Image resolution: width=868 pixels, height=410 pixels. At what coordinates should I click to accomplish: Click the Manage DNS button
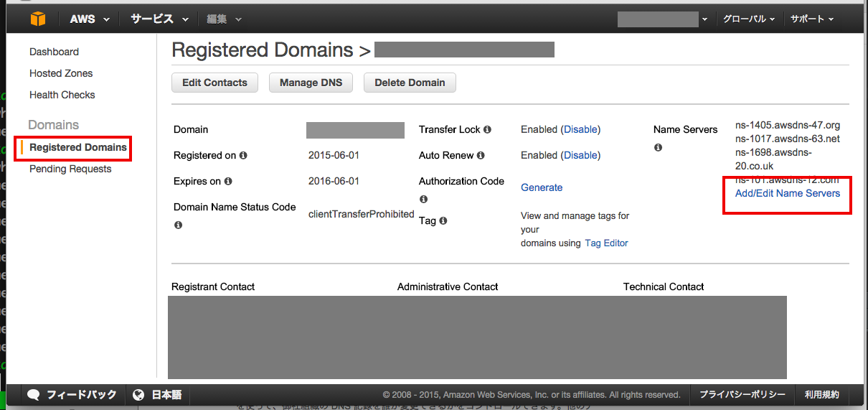click(x=311, y=83)
